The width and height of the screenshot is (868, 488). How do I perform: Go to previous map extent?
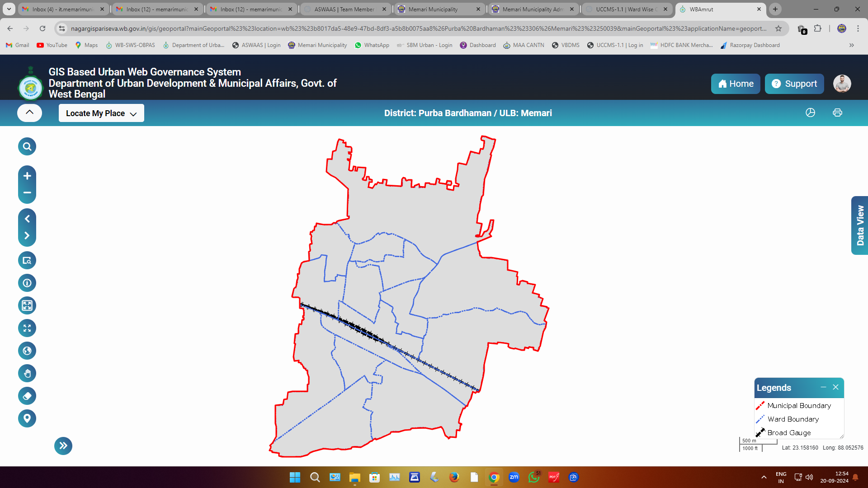(27, 219)
